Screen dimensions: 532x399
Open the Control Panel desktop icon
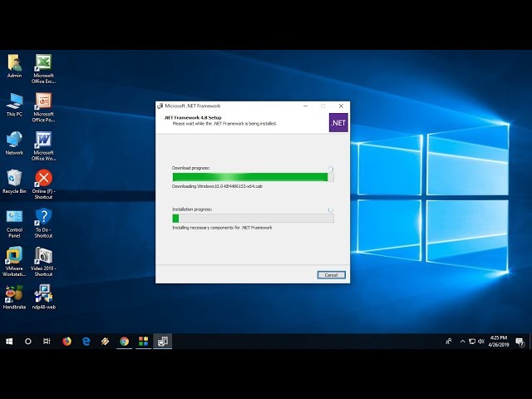14,224
